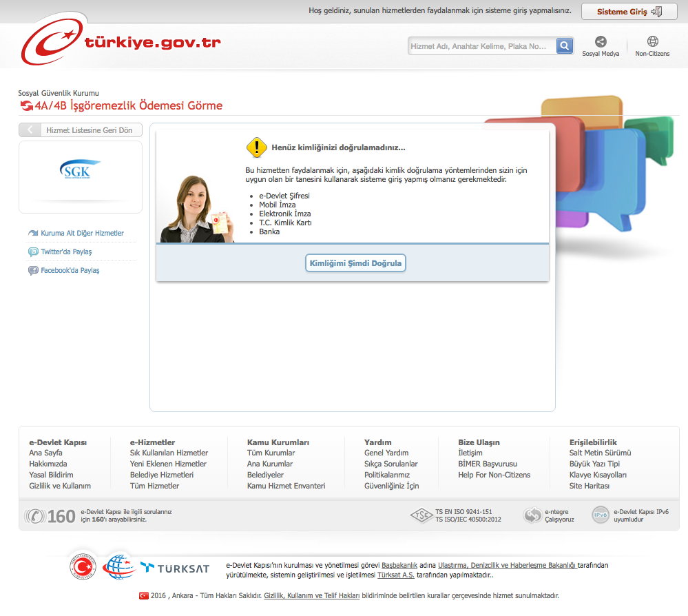Open Help For Non-Citizens link
This screenshot has width=688, height=616.
[x=494, y=475]
